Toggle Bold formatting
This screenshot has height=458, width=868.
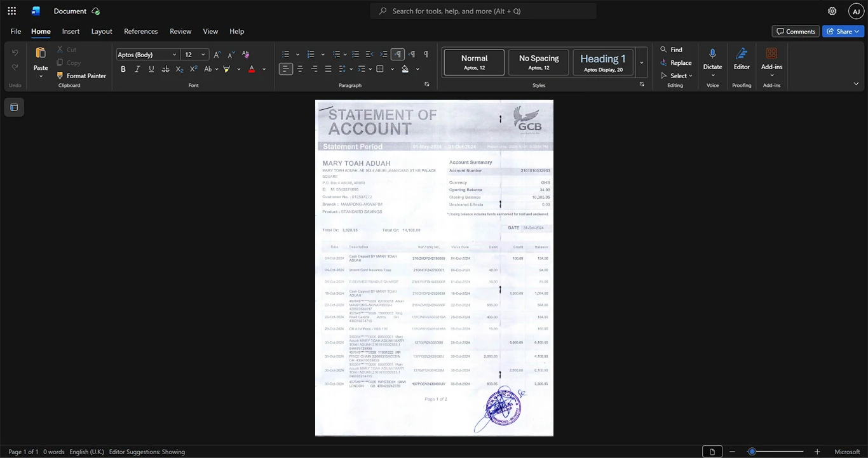tap(123, 69)
